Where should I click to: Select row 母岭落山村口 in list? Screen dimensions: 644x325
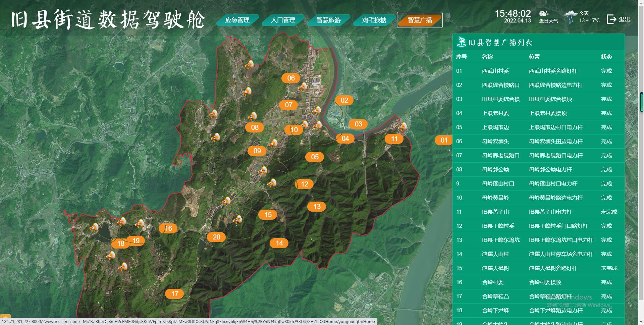click(x=538, y=184)
